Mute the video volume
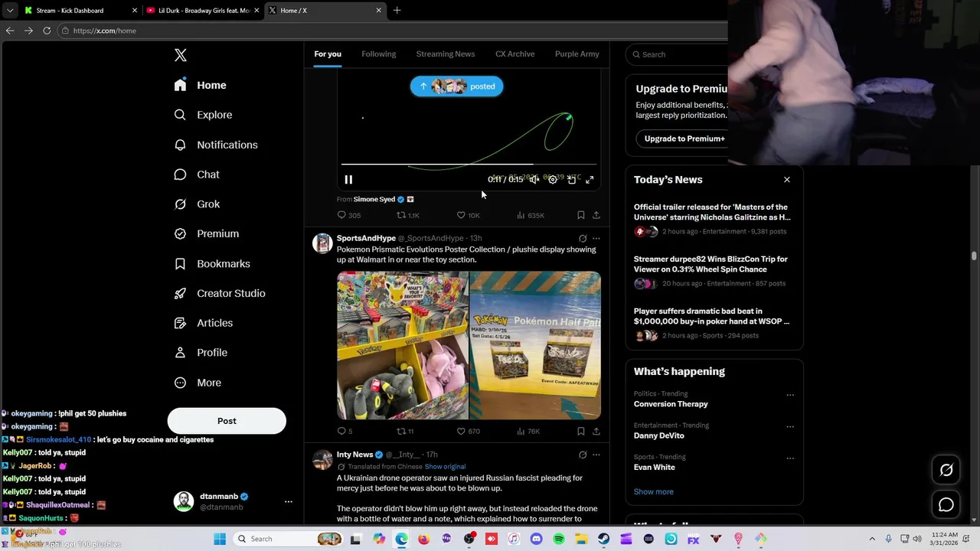This screenshot has height=551, width=980. click(x=534, y=179)
